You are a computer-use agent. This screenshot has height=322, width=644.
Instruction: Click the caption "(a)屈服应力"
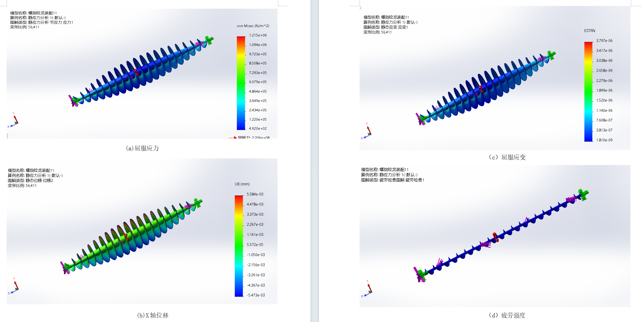(143, 148)
